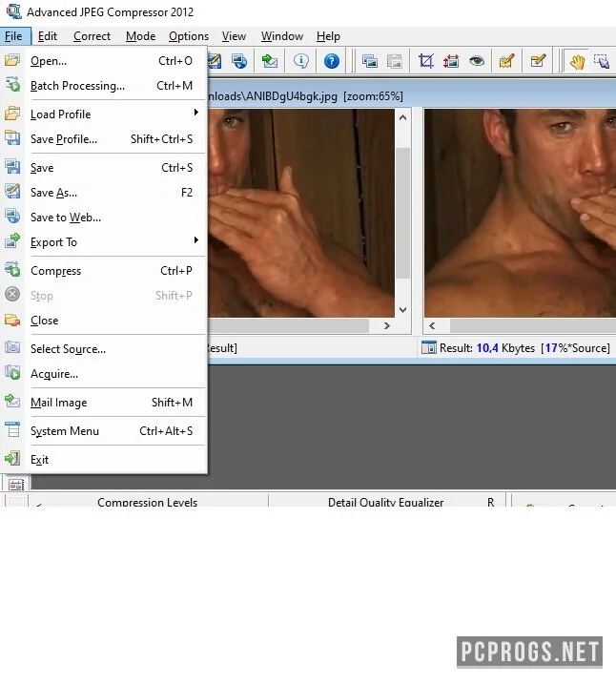Screen dimensions: 616x685
Task: Open the Mode menu
Action: coord(140,36)
